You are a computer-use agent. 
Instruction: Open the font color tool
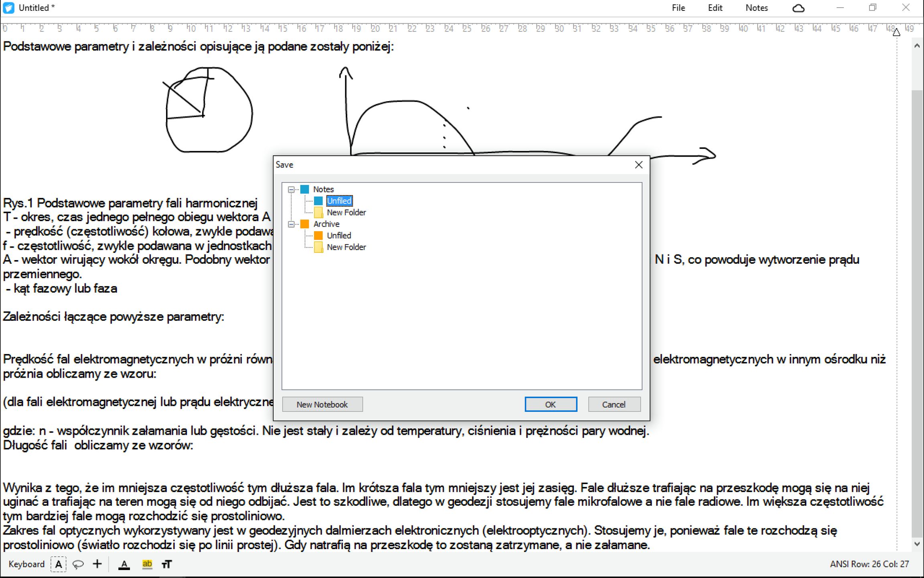[124, 564]
